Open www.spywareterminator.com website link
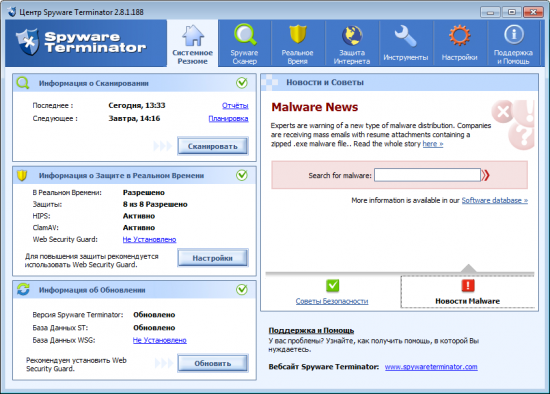 coord(431,367)
